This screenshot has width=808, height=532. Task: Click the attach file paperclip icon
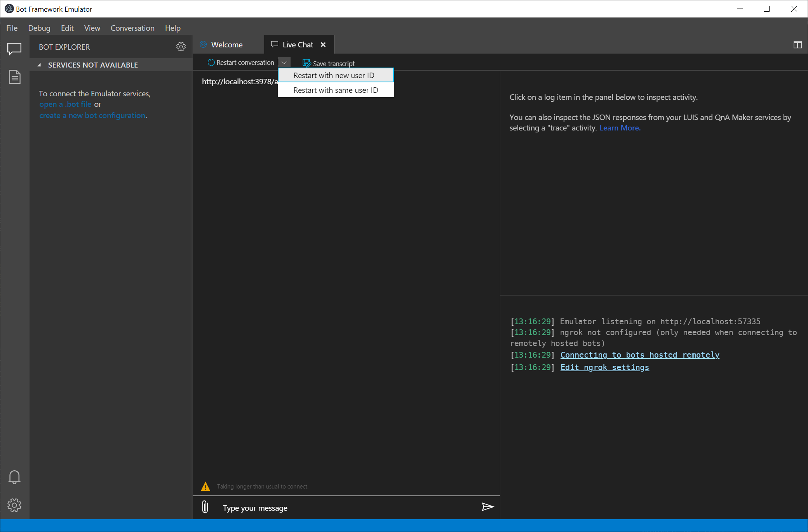[205, 507]
